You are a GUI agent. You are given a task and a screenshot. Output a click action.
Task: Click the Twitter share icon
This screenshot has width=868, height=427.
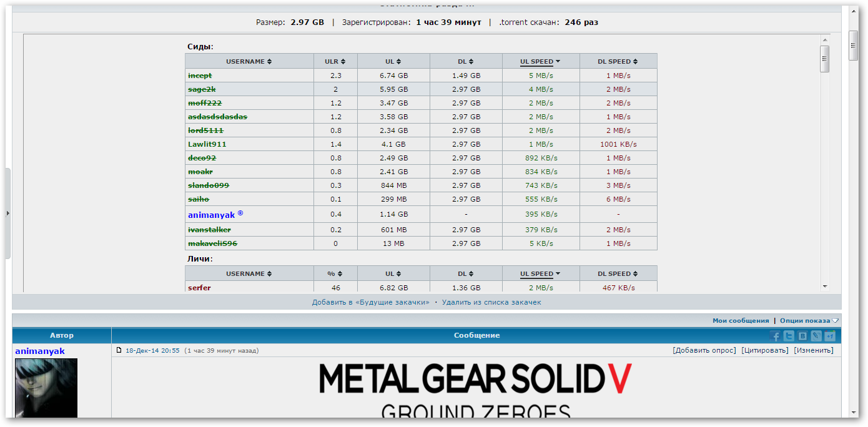[789, 336]
